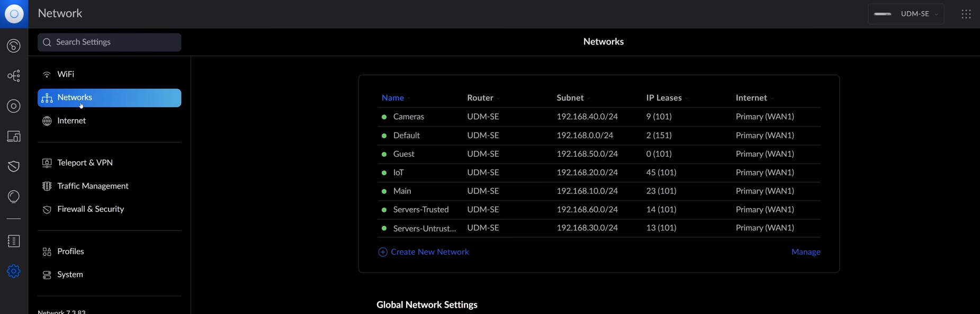Click the security shield sidebar icon

(x=13, y=166)
